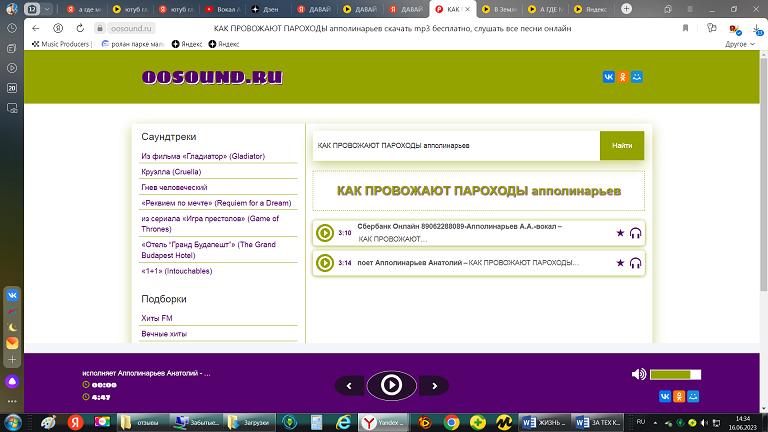This screenshot has height=432, width=768.
Task: Open Круэлла (Cruella) soundtrack link
Action: click(x=171, y=172)
